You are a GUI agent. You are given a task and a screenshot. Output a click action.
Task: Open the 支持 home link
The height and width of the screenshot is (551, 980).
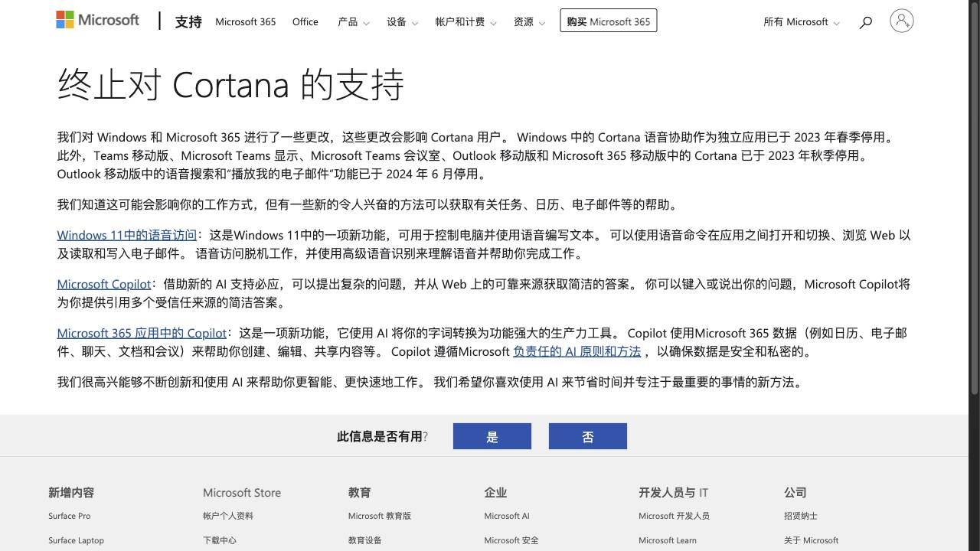188,22
